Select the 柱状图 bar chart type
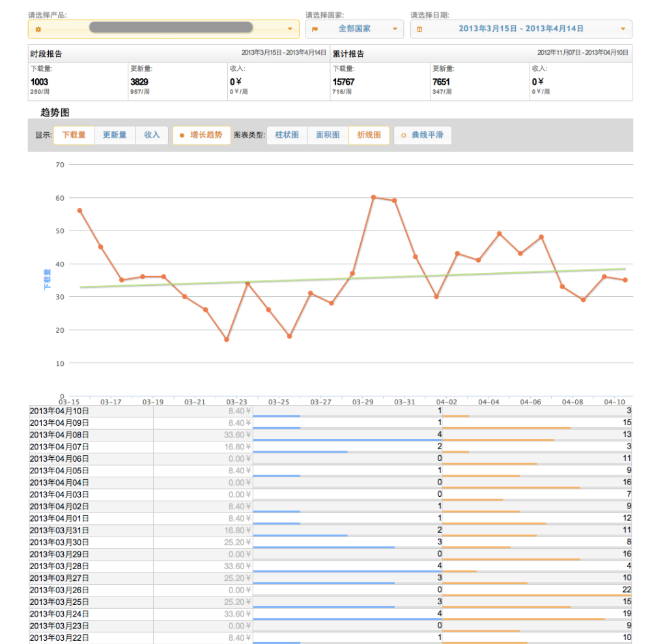665x644 pixels. pyautogui.click(x=287, y=135)
